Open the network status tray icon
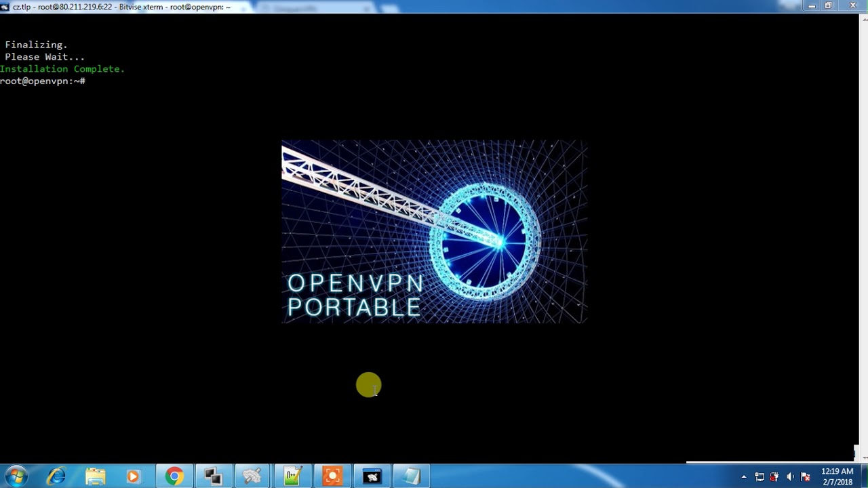The width and height of the screenshot is (868, 488). [759, 477]
